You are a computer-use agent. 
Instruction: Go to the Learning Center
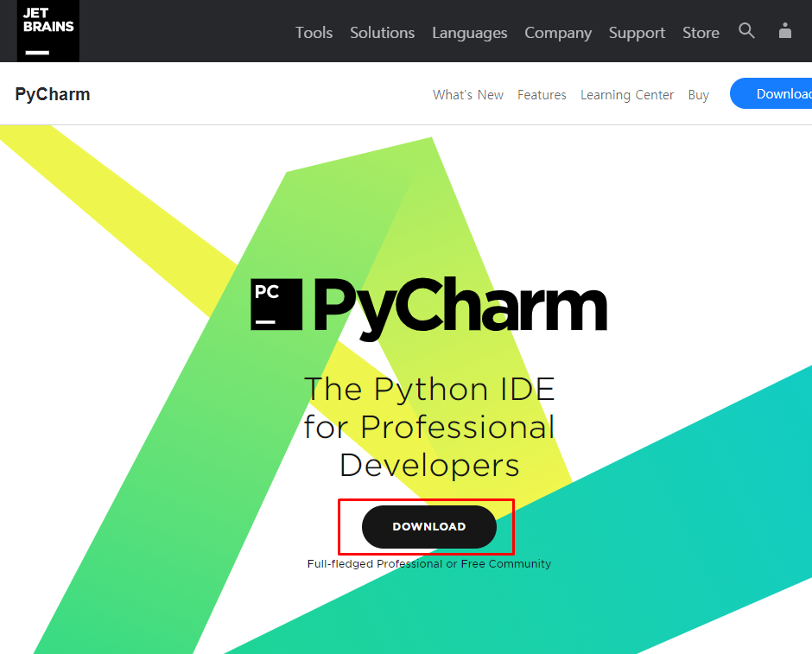627,95
